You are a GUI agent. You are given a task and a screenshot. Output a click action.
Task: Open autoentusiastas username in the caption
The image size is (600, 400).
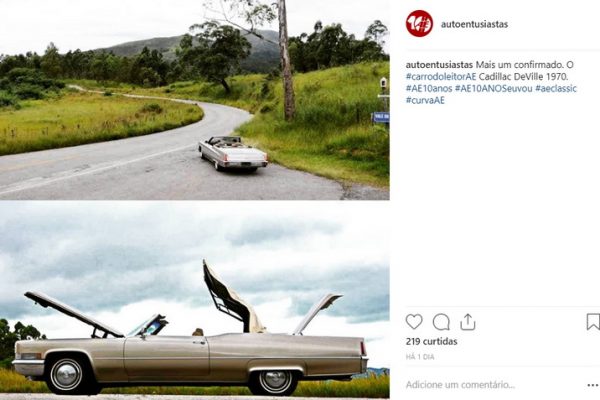(x=439, y=65)
